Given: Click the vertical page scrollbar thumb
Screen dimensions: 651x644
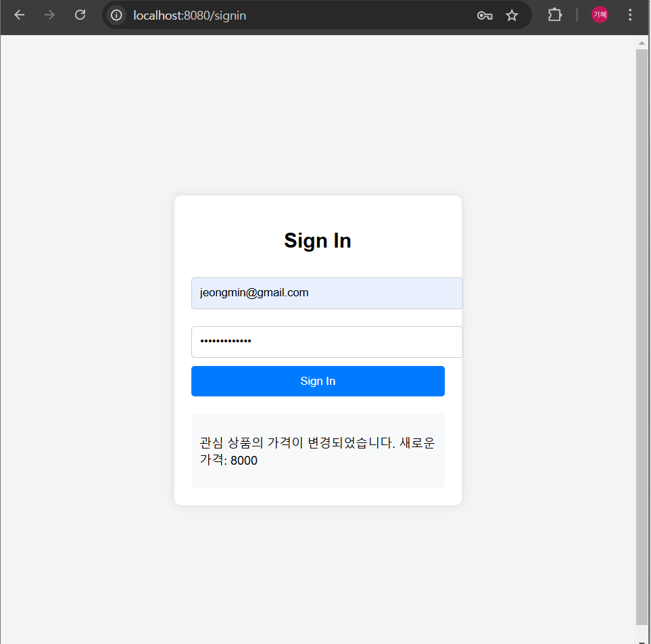Looking at the screenshot, I should pos(642,336).
